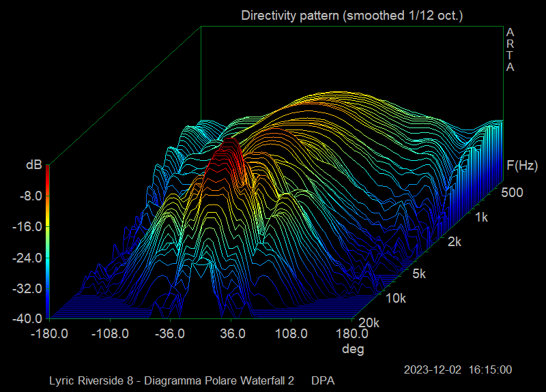The image size is (546, 392).
Task: Click the 2k frequency label
Action: [x=455, y=242]
